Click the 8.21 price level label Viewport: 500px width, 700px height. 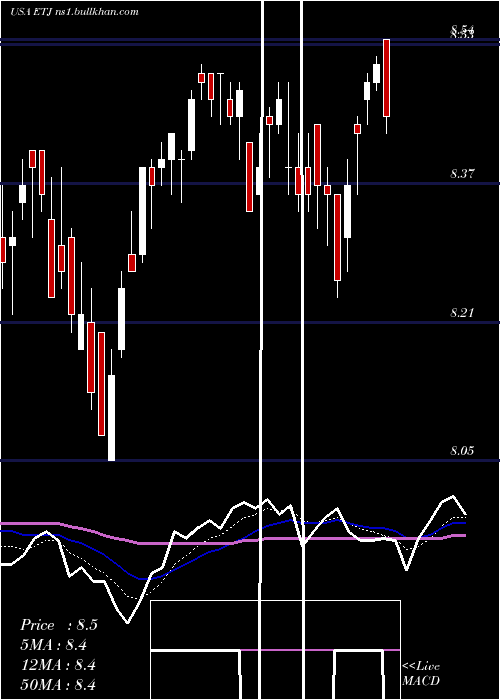click(x=462, y=312)
